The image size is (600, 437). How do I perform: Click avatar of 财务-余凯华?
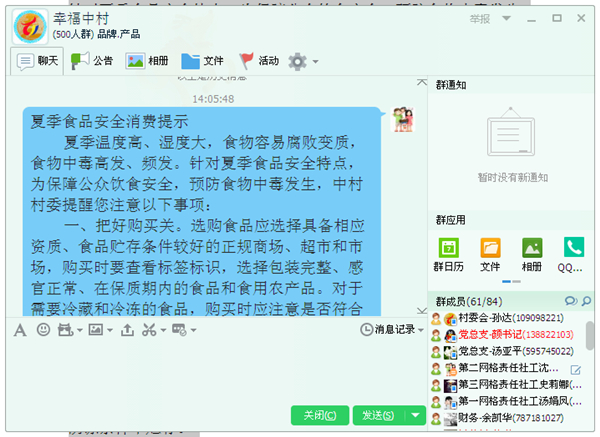[450, 419]
